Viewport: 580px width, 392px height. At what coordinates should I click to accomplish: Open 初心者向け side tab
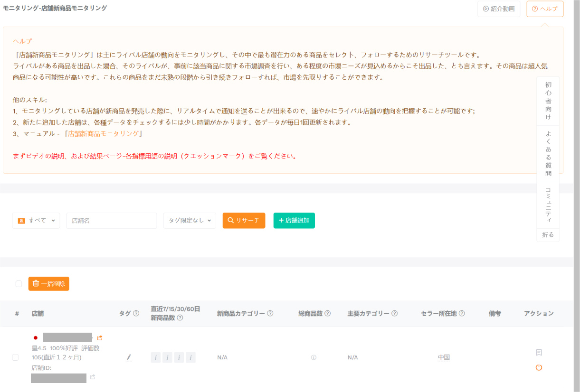(x=548, y=101)
